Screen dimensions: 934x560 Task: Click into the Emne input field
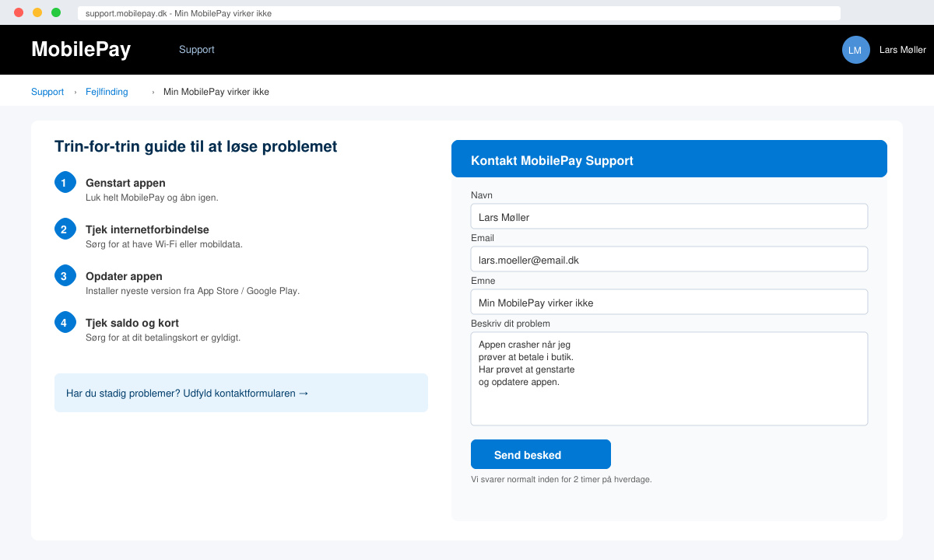(x=669, y=302)
